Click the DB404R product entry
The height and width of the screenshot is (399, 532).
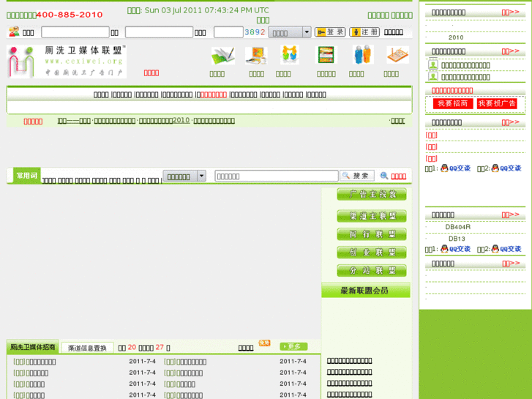point(457,227)
